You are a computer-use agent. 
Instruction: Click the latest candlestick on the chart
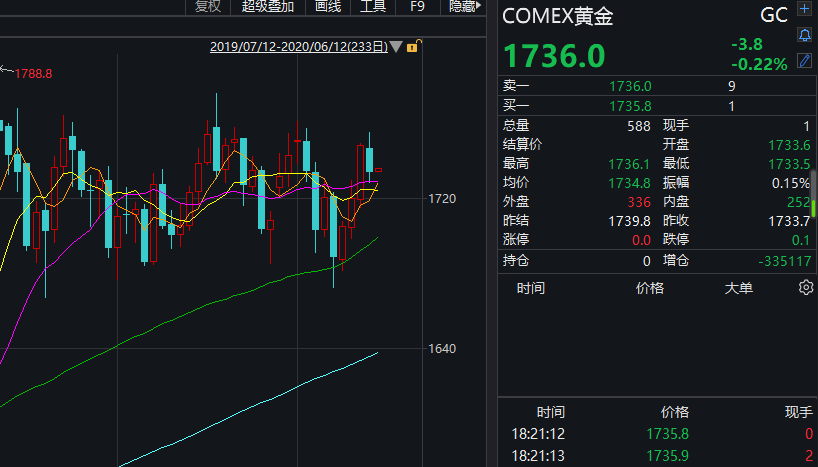coord(379,170)
